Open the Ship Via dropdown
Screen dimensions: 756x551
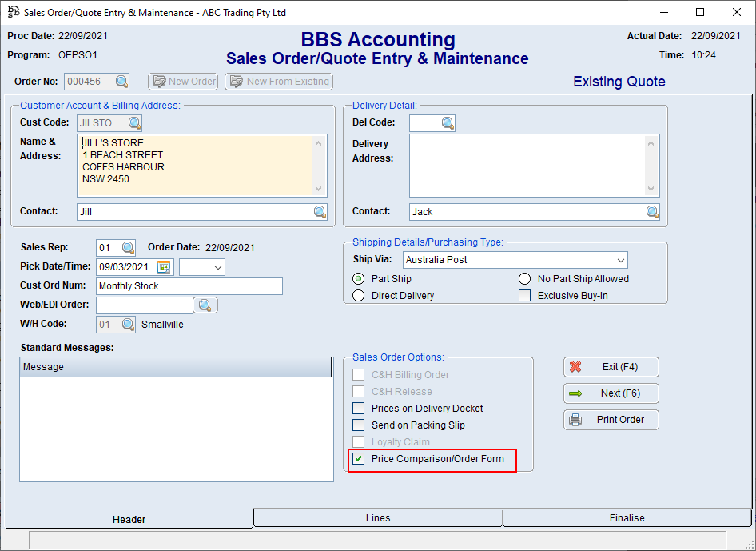click(x=622, y=260)
